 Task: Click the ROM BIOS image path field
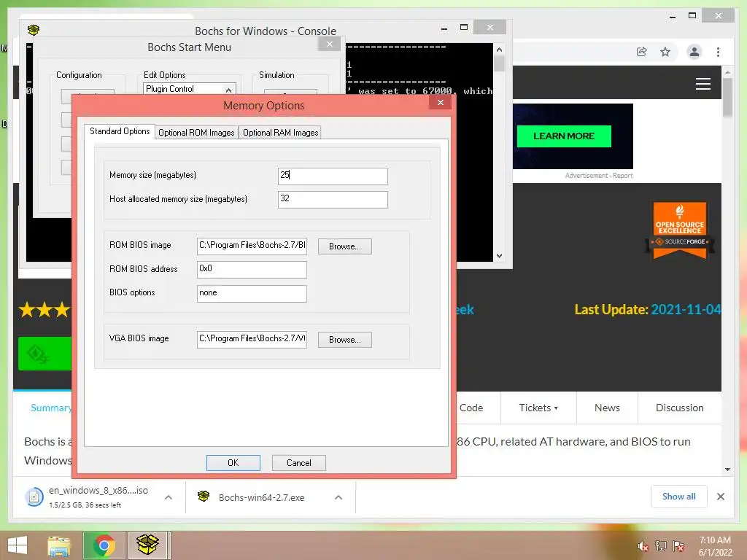tap(252, 246)
